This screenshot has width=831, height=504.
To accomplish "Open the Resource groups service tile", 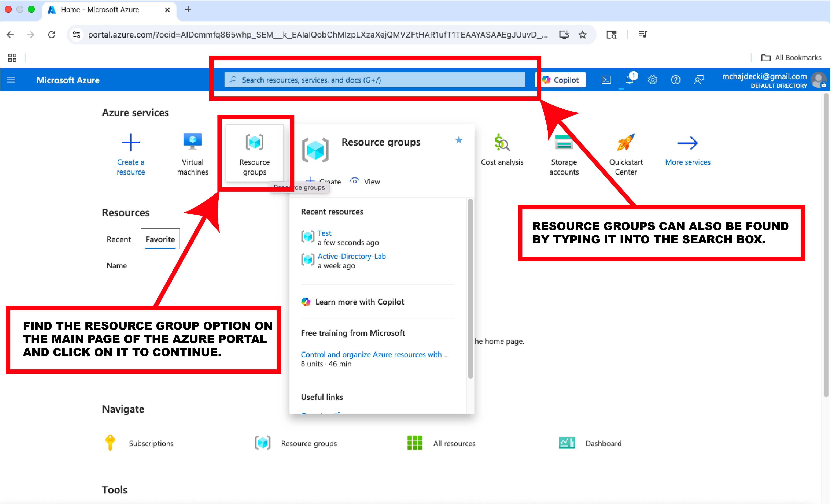I will coord(255,153).
